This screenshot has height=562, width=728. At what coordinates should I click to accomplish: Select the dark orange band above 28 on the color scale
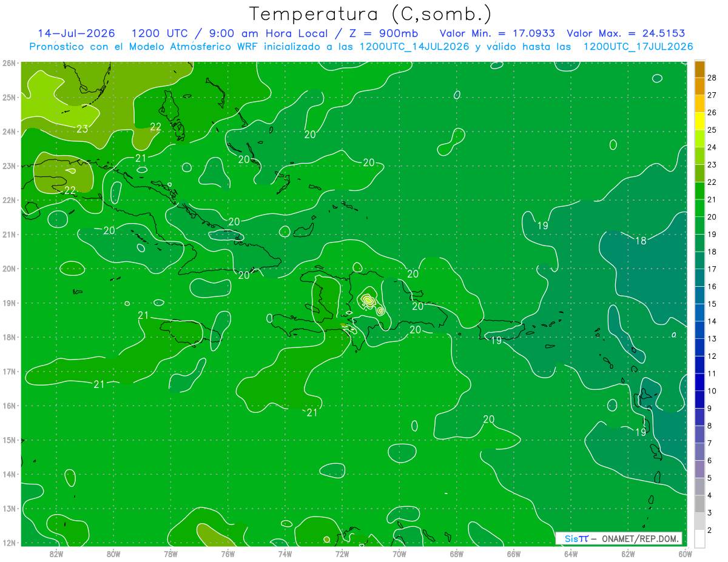[699, 69]
